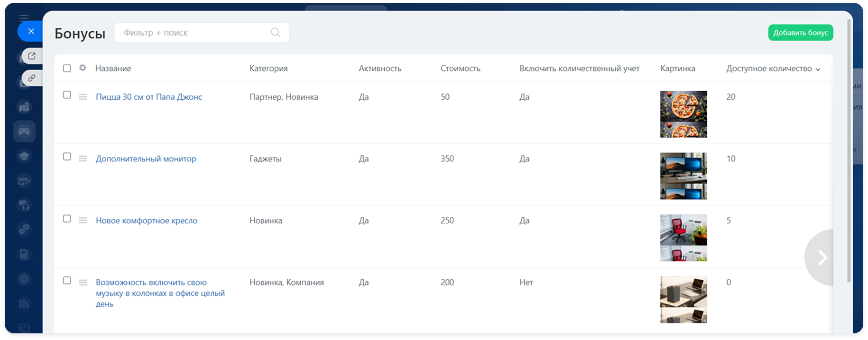Open row menu for Пицца 30 см
The height and width of the screenshot is (340, 868).
point(83,97)
